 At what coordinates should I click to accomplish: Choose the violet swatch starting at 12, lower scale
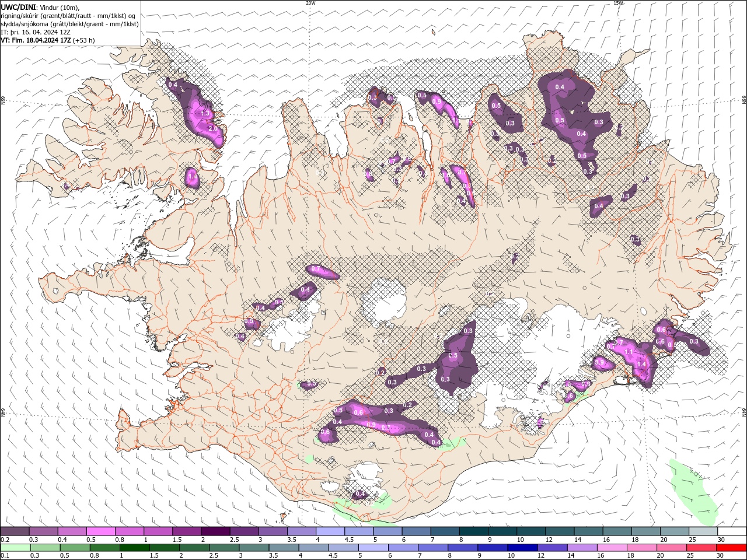[x=552, y=548]
